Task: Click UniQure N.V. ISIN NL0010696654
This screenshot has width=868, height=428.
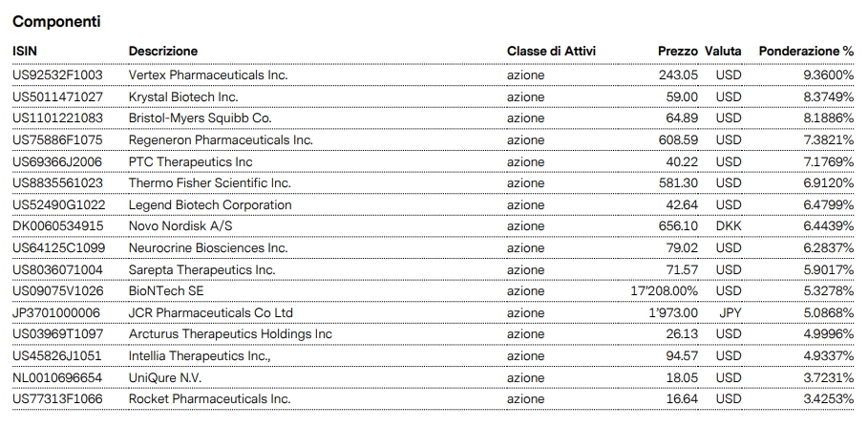Action: (x=57, y=377)
